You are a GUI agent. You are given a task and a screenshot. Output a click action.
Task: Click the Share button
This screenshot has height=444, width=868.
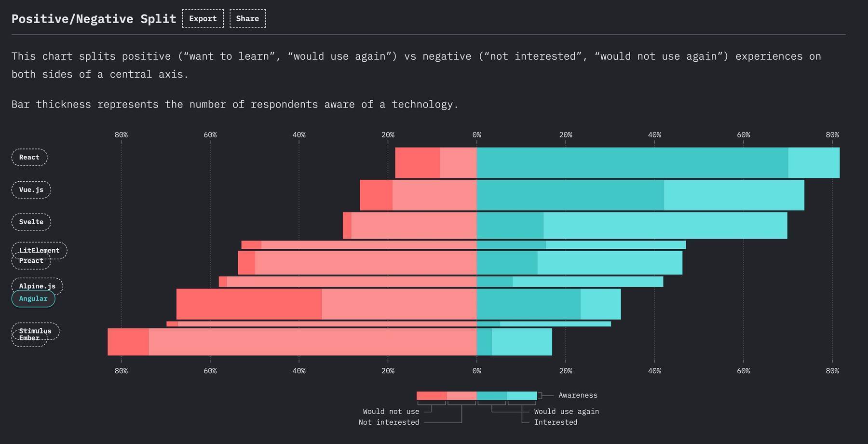pos(247,18)
